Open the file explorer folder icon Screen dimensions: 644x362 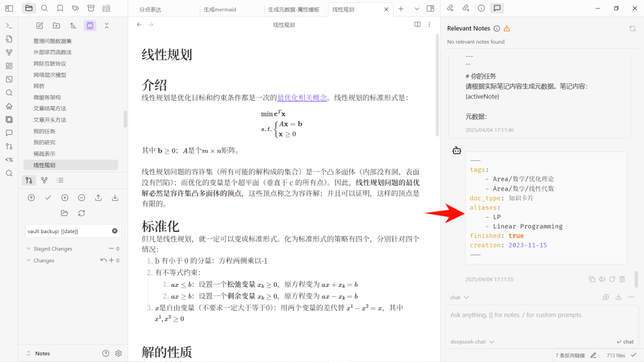coord(29,8)
